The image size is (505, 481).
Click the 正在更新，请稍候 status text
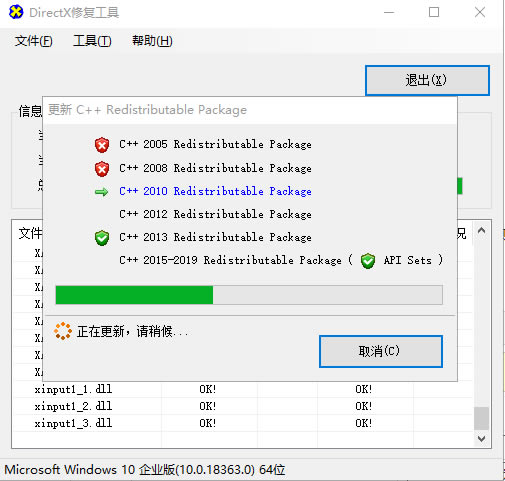132,331
